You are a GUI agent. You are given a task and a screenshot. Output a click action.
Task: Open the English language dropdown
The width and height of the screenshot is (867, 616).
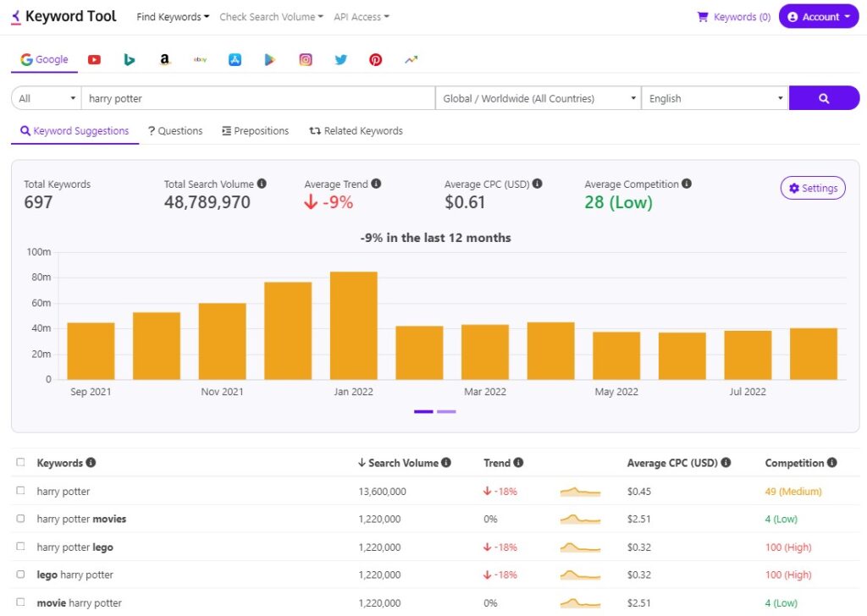(715, 98)
